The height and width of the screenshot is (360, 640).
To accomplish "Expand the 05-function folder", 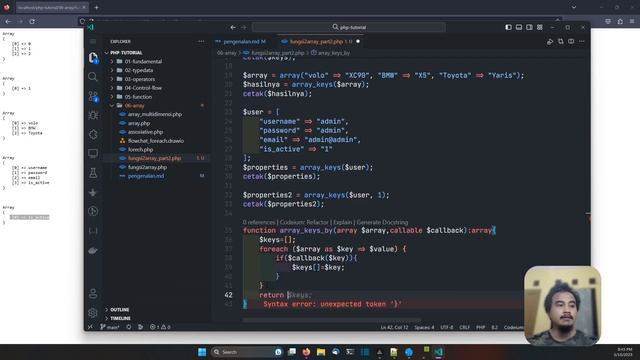I will [138, 97].
